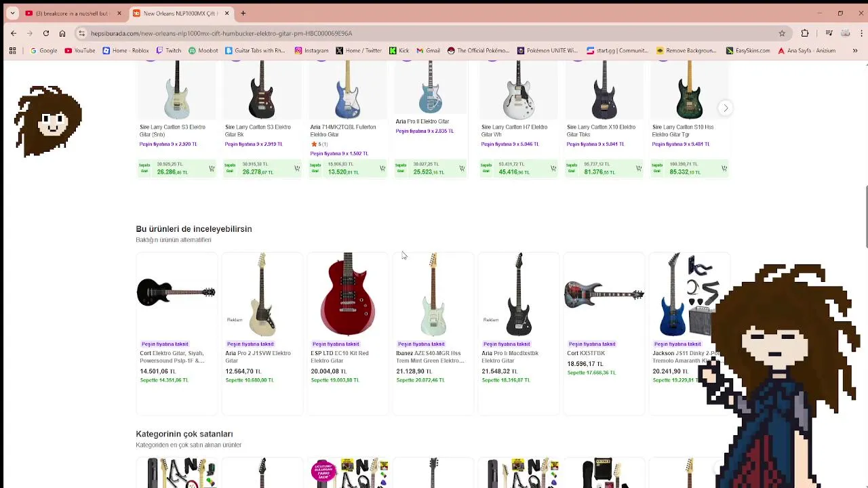Image resolution: width=868 pixels, height=488 pixels.
Task: Add Sire Larry Carlton S3 Bk to cart
Action: pyautogui.click(x=297, y=169)
